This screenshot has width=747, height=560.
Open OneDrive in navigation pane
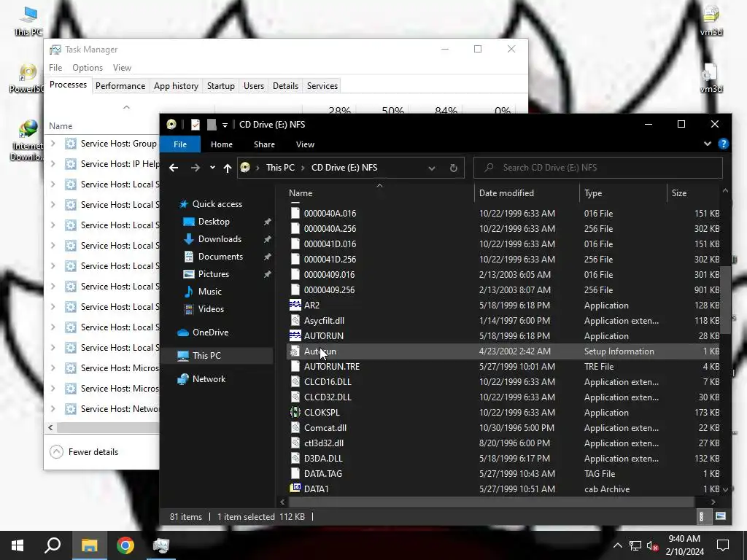click(x=210, y=332)
